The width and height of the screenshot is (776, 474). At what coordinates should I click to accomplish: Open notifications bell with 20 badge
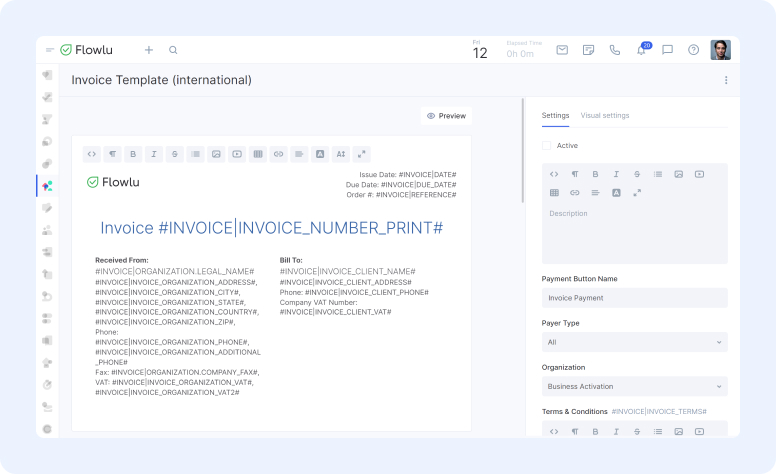(642, 50)
